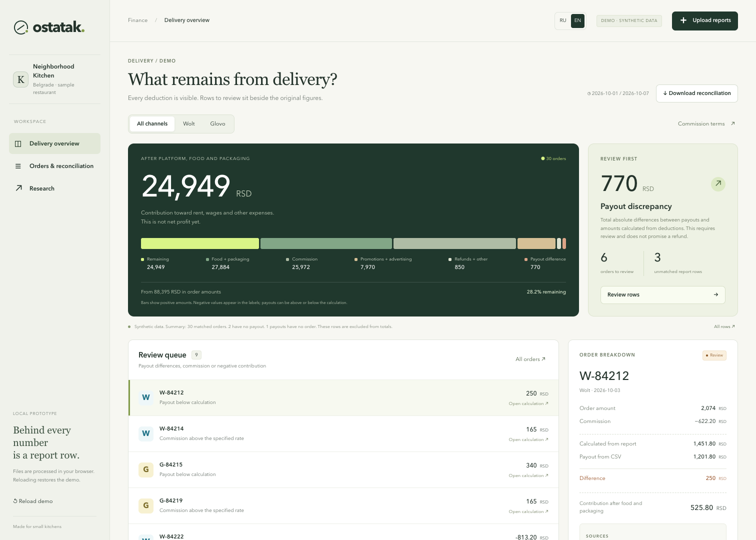Click the Finance breadcrumb
Image resolution: width=756 pixels, height=540 pixels.
coord(137,20)
